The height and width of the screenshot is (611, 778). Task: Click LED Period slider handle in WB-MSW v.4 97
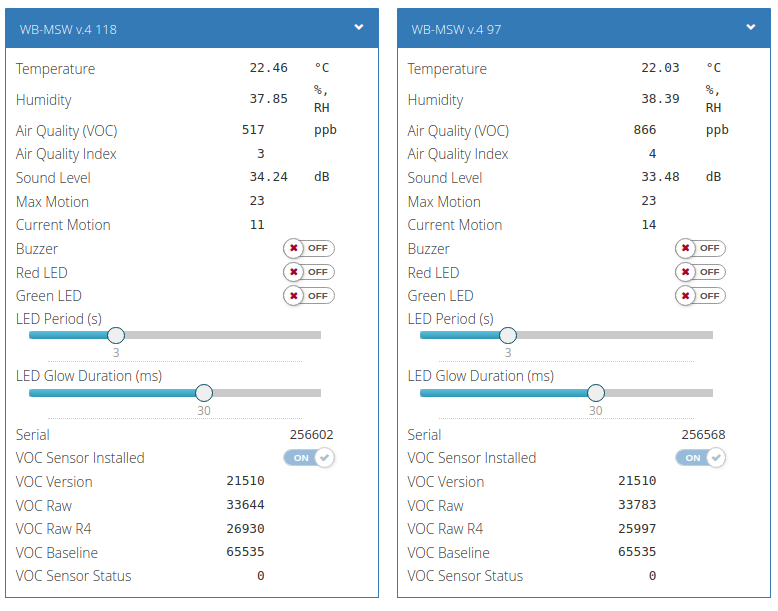coord(508,336)
